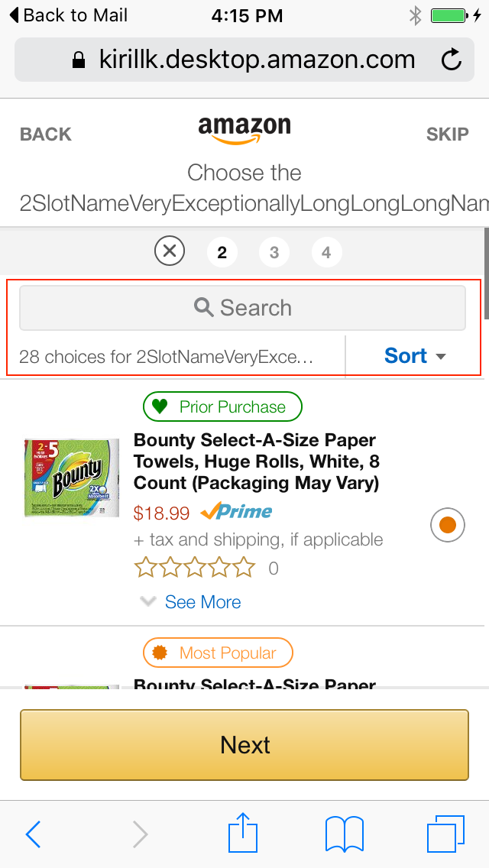Go back with Safari back arrow
Screen dimensions: 489x868
(x=33, y=834)
